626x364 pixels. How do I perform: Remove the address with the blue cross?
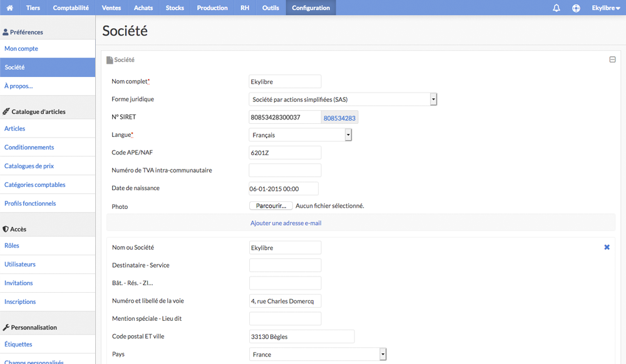(607, 247)
